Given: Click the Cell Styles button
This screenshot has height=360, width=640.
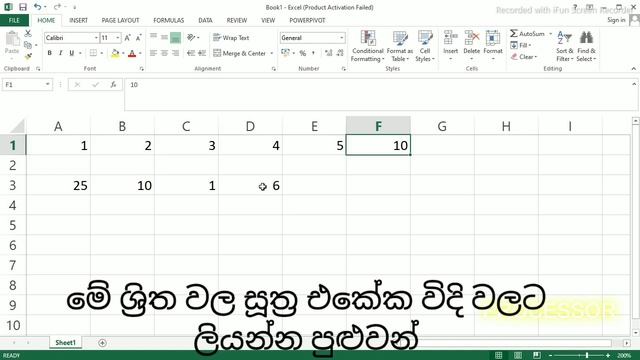Looking at the screenshot, I should pos(425,46).
